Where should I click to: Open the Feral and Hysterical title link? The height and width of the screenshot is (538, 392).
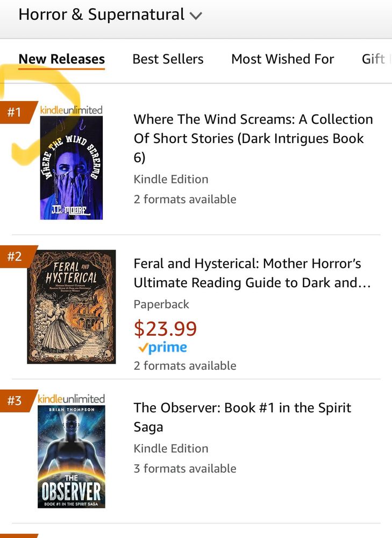[252, 273]
